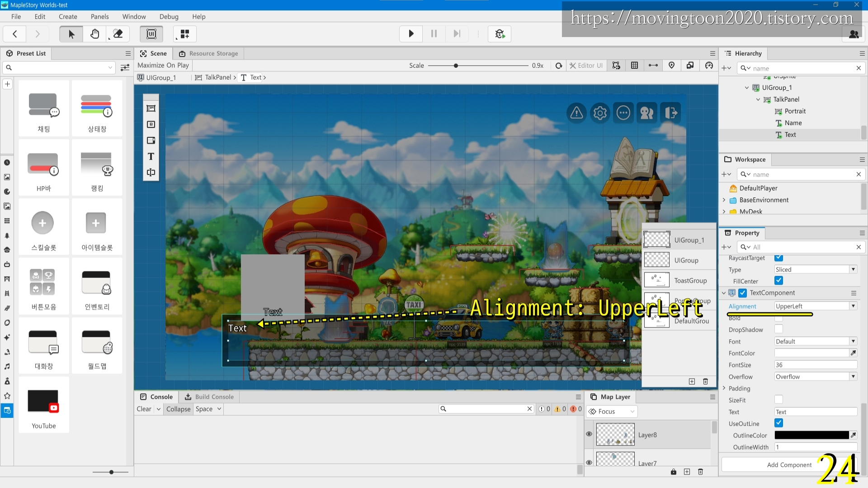Switch to the Resource Storage tab
Viewport: 868px width, 488px height.
coord(208,53)
